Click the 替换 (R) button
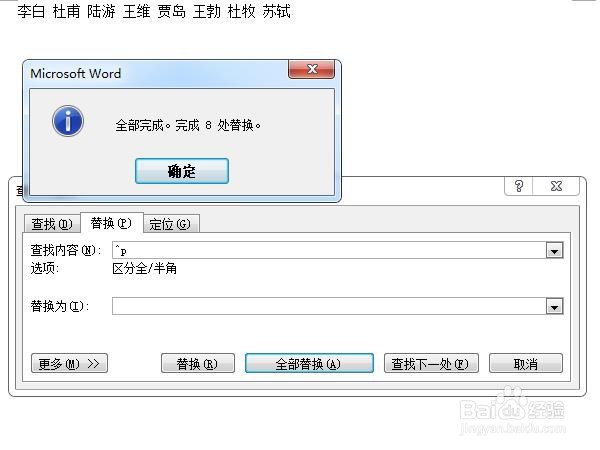The image size is (600, 450). coord(197,363)
